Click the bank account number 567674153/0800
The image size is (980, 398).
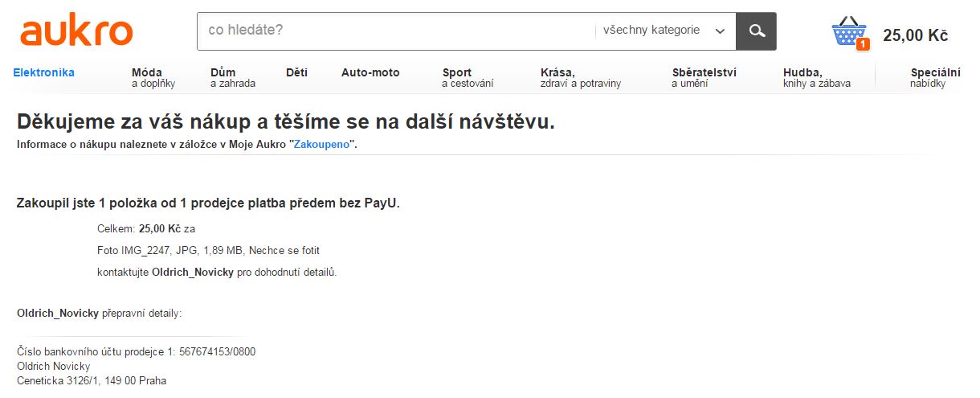point(217,351)
